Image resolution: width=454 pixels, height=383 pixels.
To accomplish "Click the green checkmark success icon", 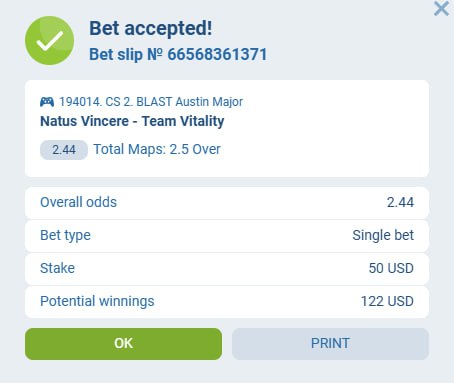I will pos(49,40).
